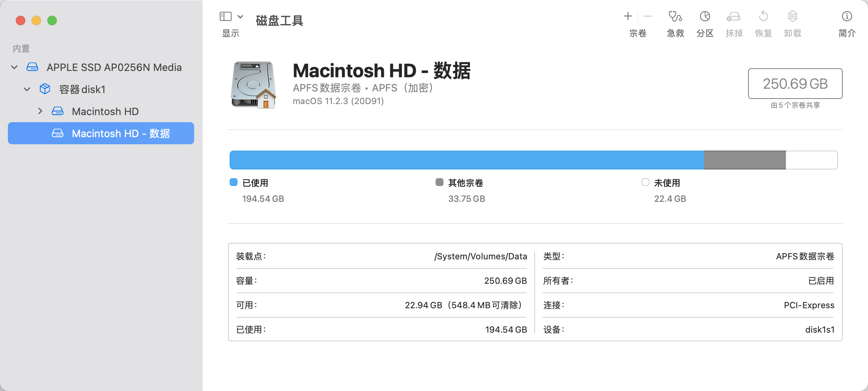Expand the Macintosh HD volume row
Image resolution: width=868 pixels, height=391 pixels.
(x=40, y=111)
